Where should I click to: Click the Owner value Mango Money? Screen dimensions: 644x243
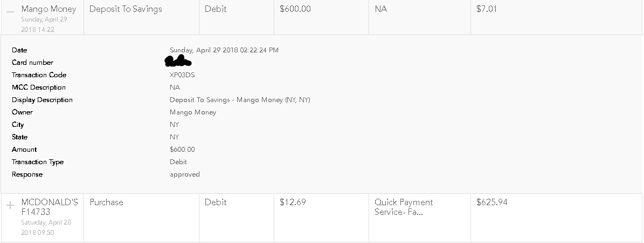pyautogui.click(x=193, y=112)
